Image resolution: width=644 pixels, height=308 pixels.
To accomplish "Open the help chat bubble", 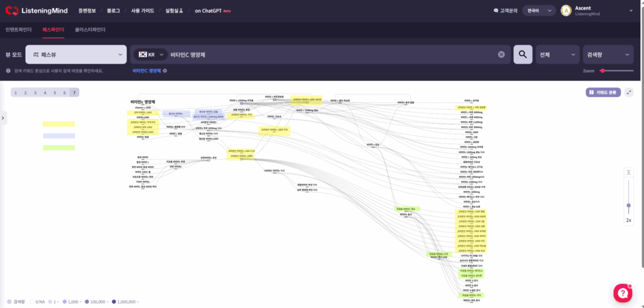I will tap(622, 292).
